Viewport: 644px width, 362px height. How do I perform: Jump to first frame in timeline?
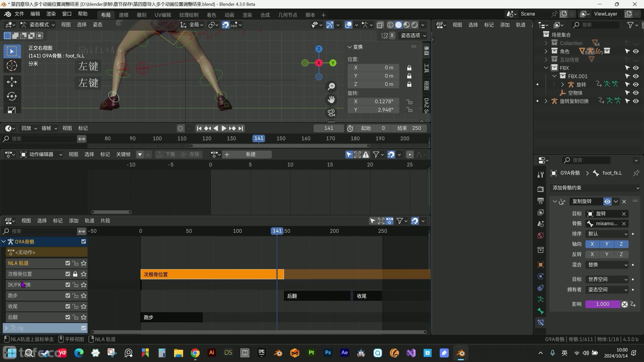pyautogui.click(x=199, y=128)
